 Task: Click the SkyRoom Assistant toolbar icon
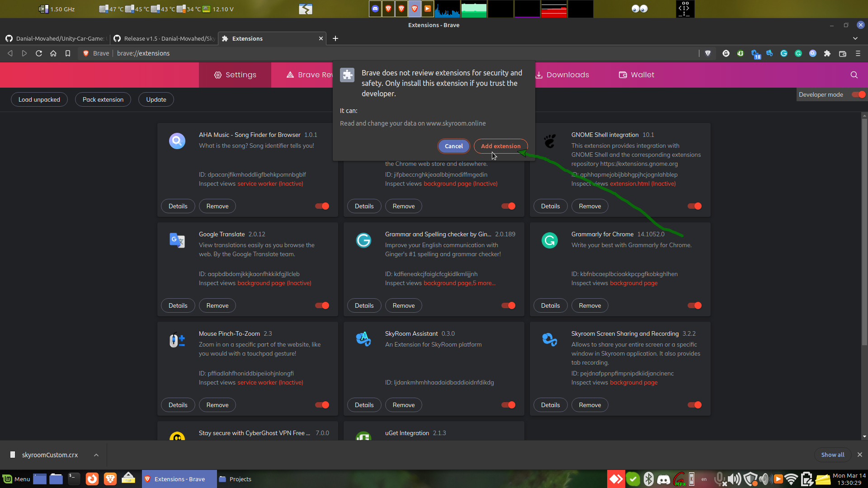[769, 53]
